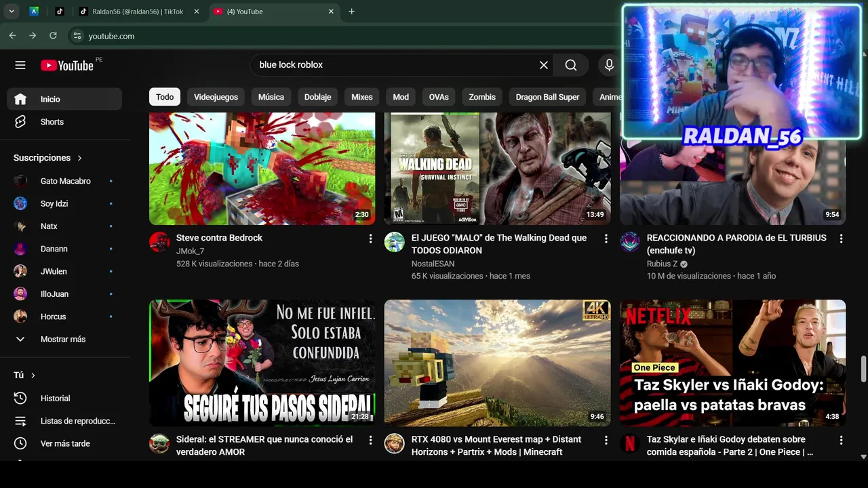
Task: Open Ver más tarde in sidebar
Action: pos(65,443)
